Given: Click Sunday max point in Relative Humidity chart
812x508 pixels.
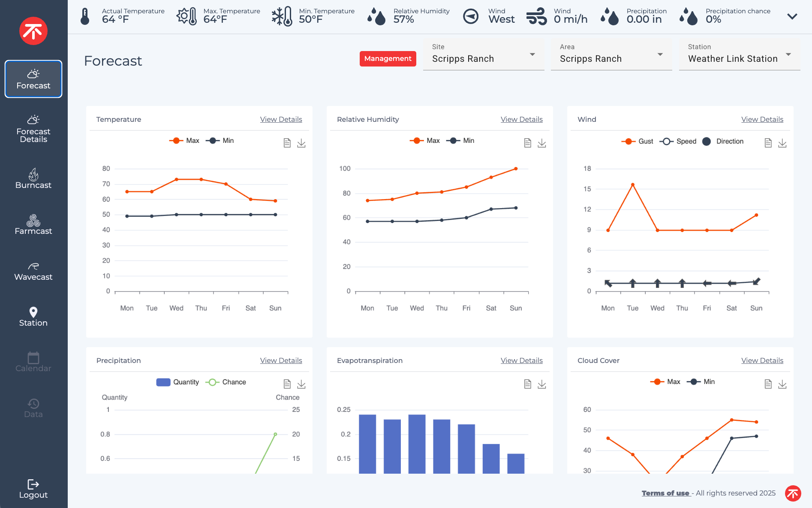Looking at the screenshot, I should [x=516, y=169].
